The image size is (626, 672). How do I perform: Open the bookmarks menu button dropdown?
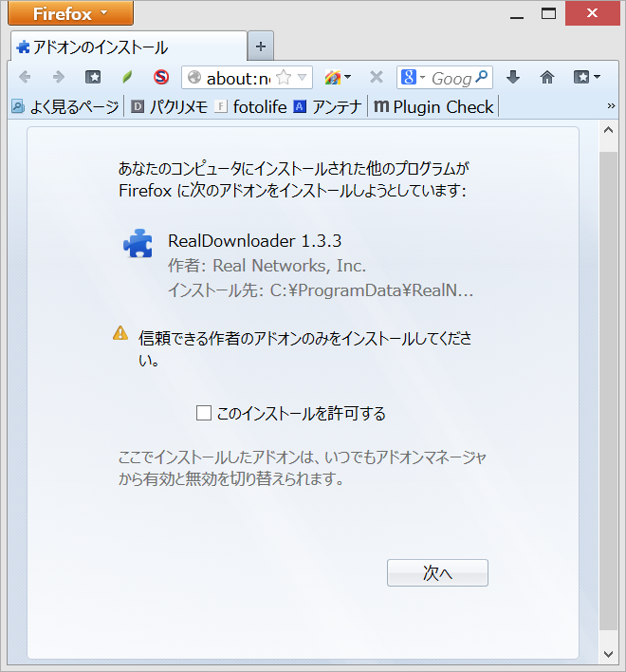pos(586,77)
